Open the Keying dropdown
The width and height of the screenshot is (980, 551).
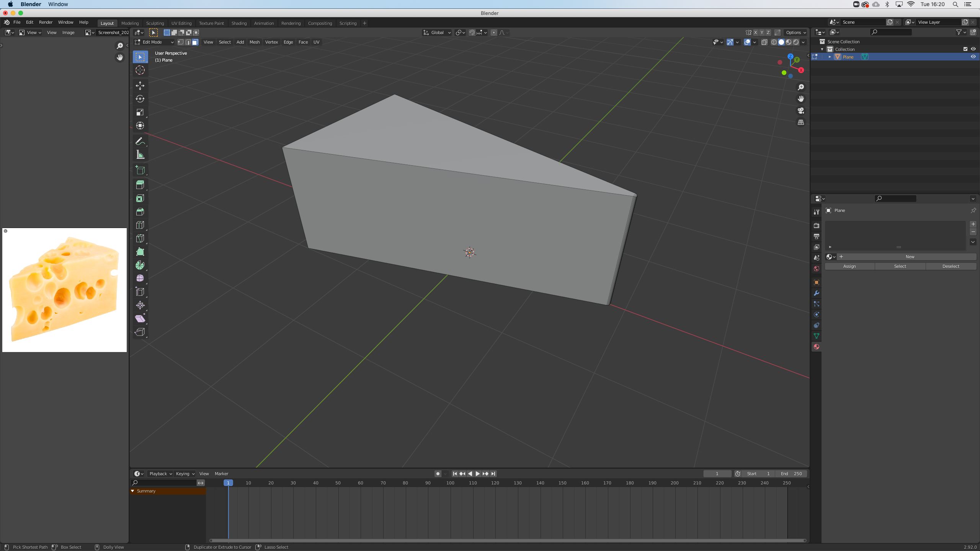point(185,474)
